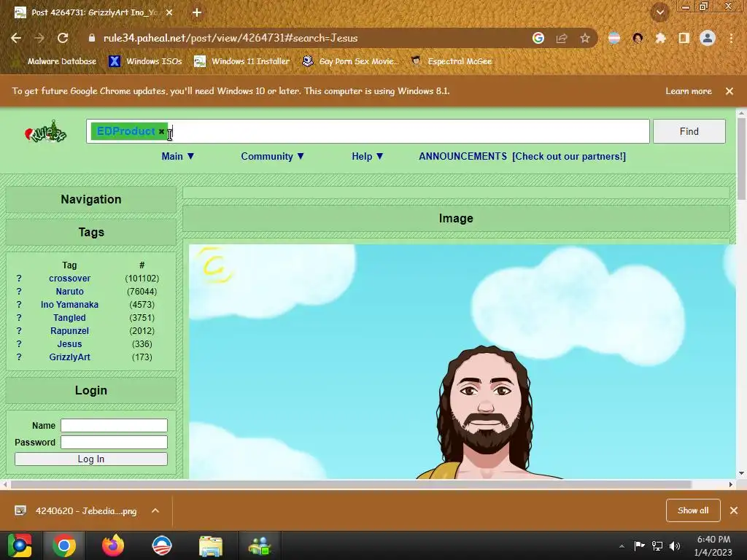This screenshot has width=747, height=560.
Task: Toggle the browser side panel icon
Action: 684,38
